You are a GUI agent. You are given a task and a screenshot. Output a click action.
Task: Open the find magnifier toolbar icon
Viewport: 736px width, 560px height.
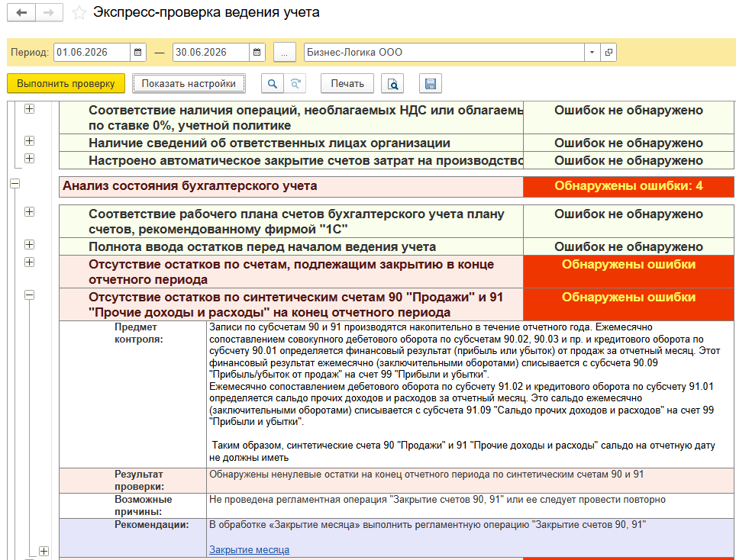coord(273,83)
